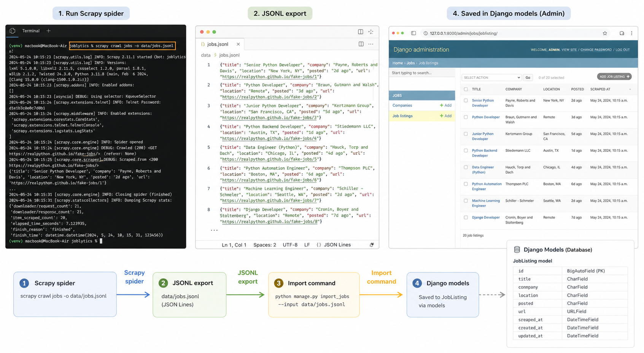Image resolution: width=644 pixels, height=353 pixels.
Task: Open the editor More Actions ellipsis menu
Action: [371, 44]
